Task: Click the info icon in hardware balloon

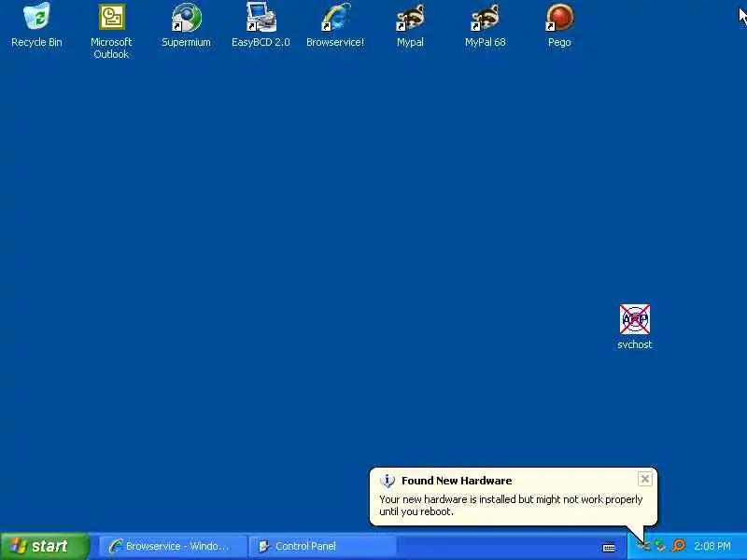Action: 388,481
